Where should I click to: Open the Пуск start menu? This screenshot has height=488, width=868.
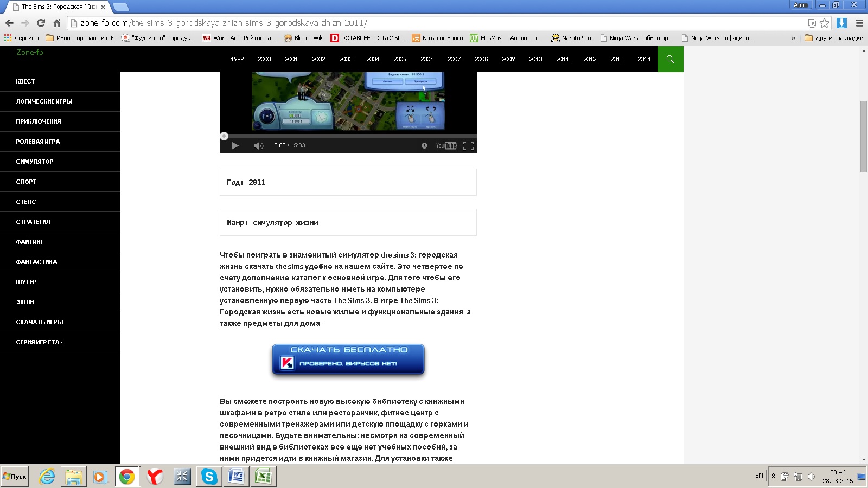(15, 477)
